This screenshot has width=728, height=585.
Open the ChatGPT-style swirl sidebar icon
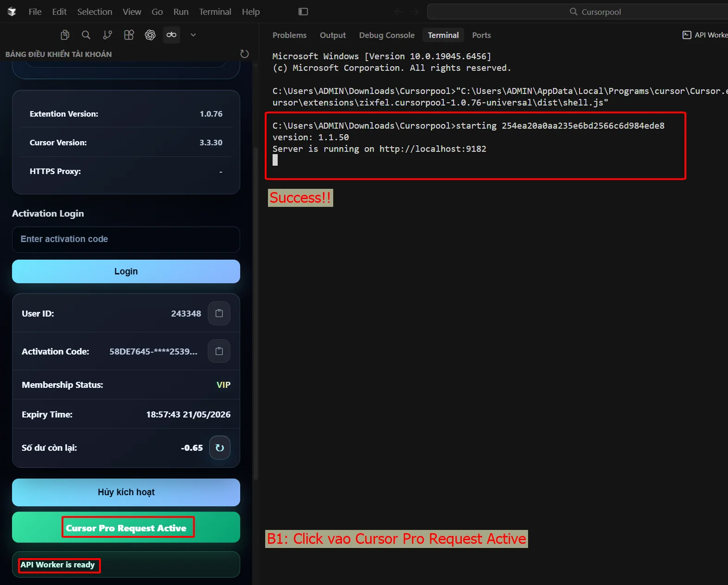click(150, 35)
